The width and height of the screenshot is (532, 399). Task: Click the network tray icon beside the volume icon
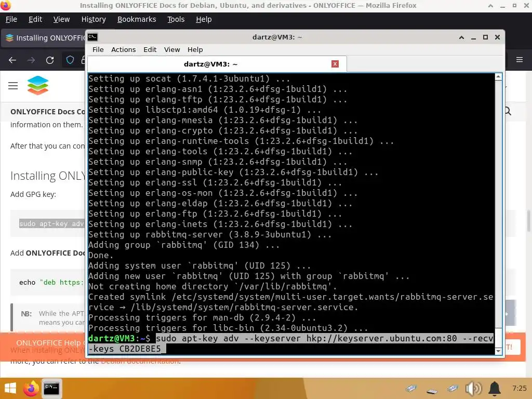pos(453,389)
